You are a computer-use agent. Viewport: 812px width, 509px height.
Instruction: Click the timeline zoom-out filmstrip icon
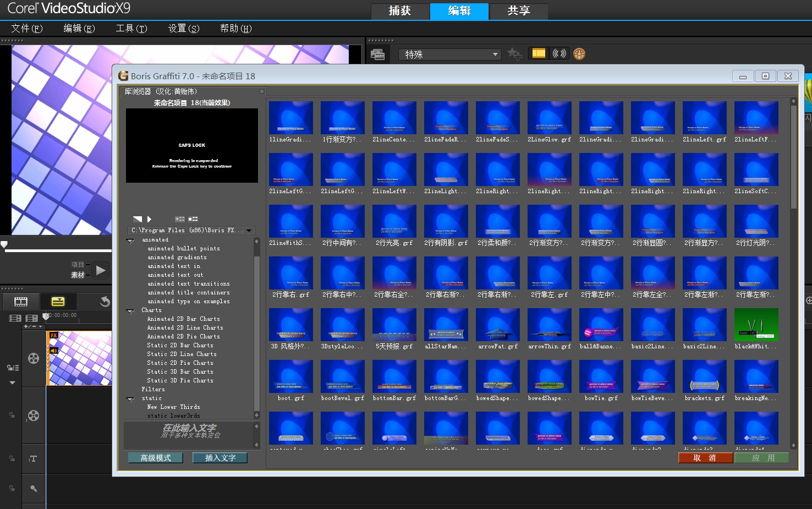(x=31, y=318)
